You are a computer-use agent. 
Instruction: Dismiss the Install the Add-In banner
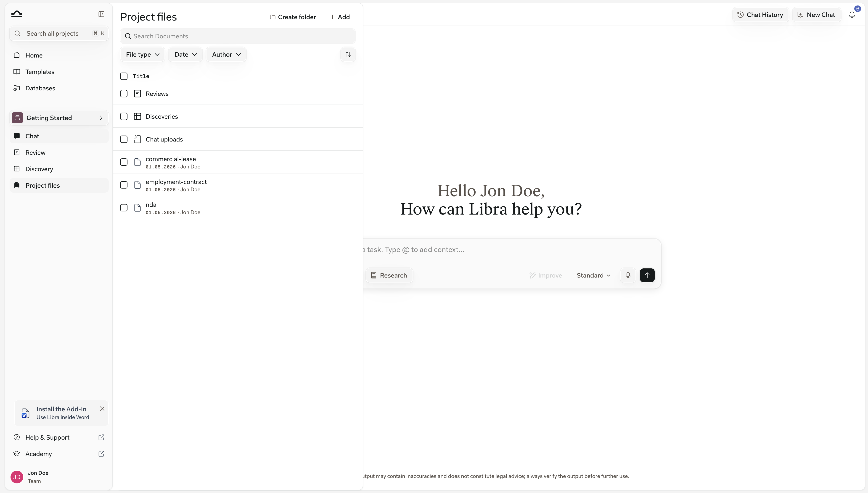102,409
